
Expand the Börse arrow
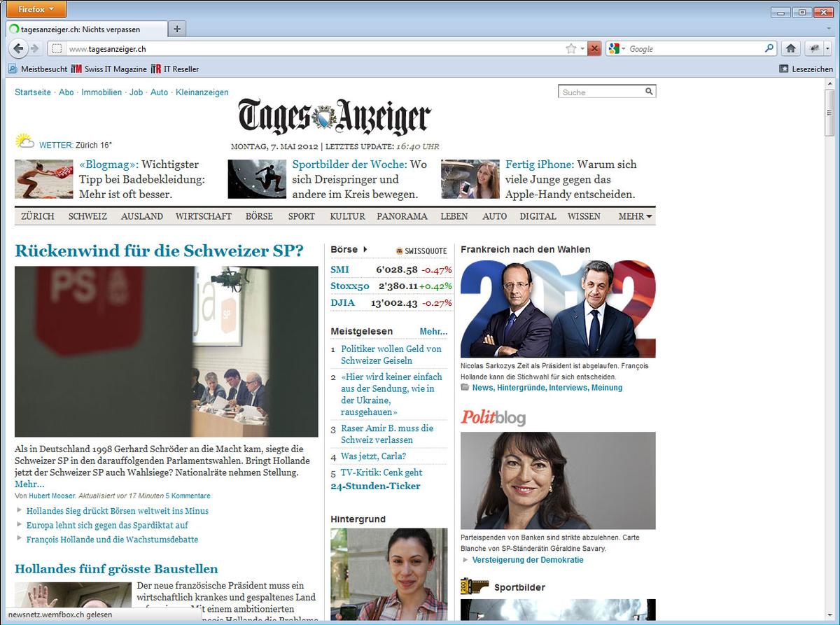(365, 249)
